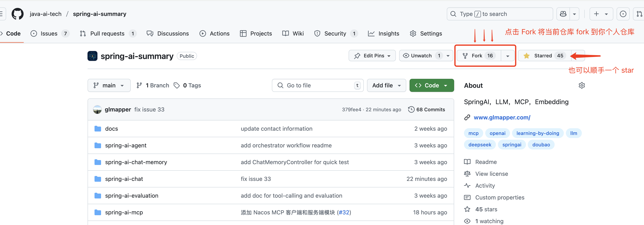644x225 pixels.
Task: Select the mcp topic tag
Action: click(x=473, y=133)
